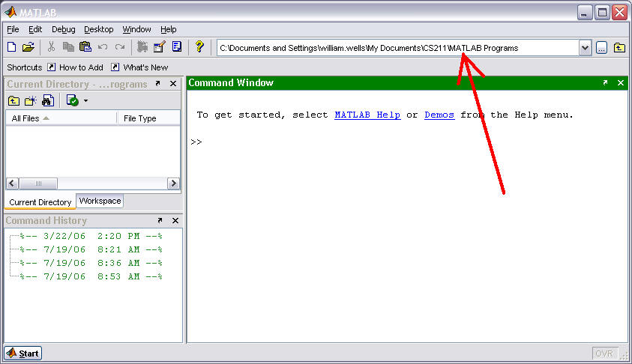The image size is (632, 364).
Task: Open a file with the folder icon
Action: (28, 47)
